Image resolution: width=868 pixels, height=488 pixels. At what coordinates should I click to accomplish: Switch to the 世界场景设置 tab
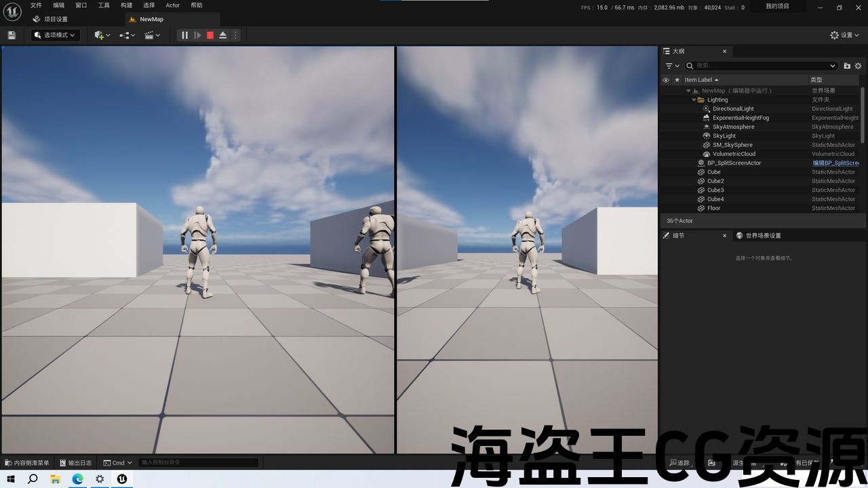point(763,236)
